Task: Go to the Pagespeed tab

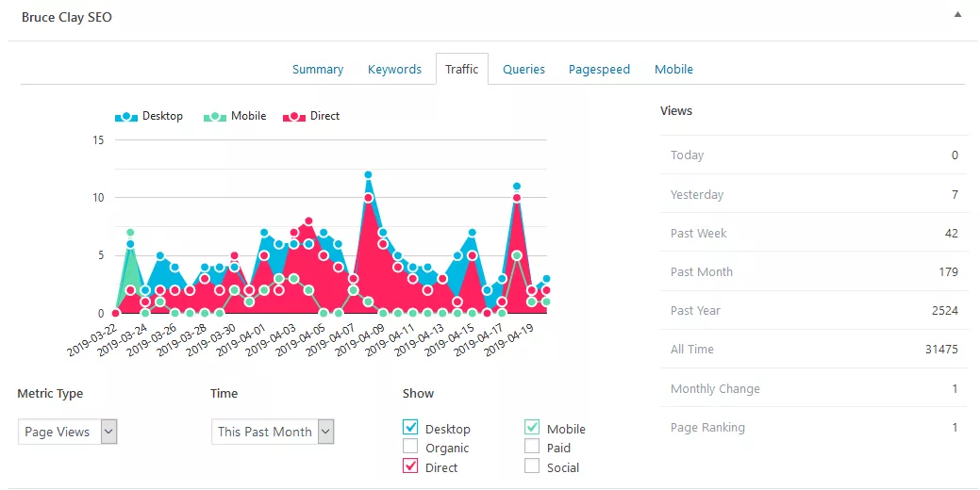Action: coord(599,70)
